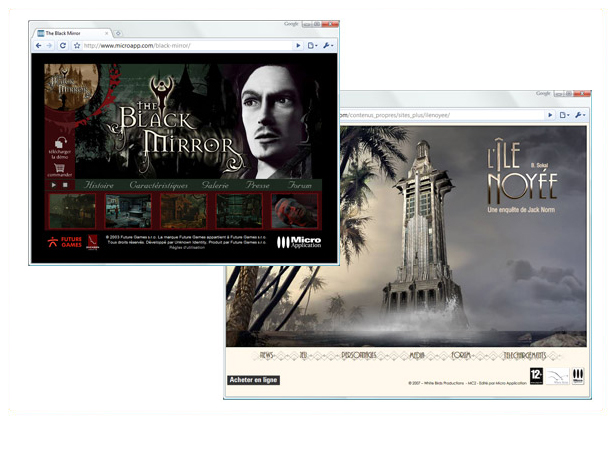Open the page menu in the Île Noyée browser

pyautogui.click(x=564, y=115)
